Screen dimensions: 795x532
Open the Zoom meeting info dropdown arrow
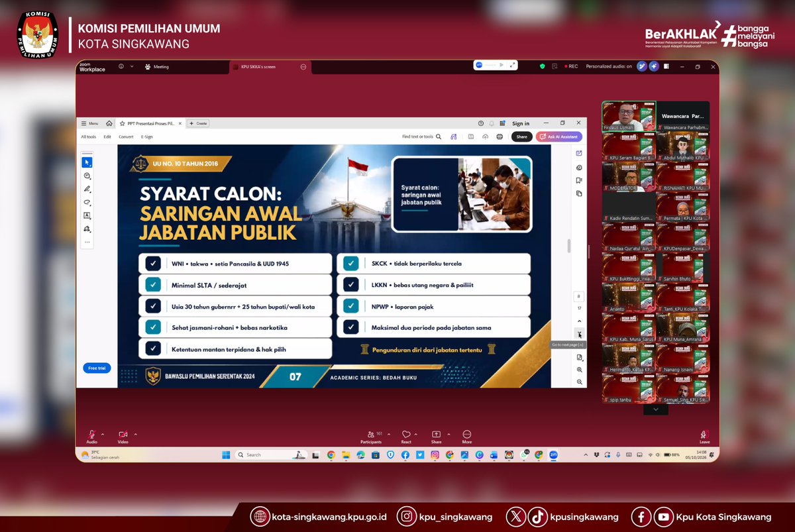point(132,66)
